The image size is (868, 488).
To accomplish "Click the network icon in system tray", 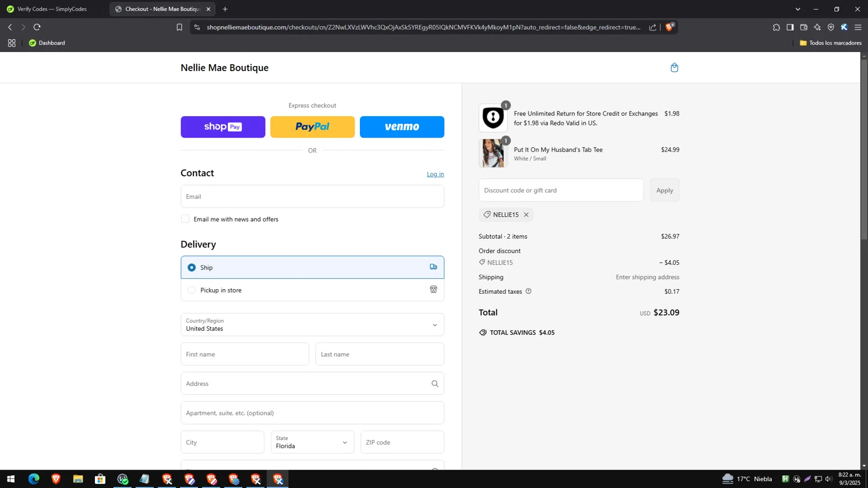I will coord(818,479).
